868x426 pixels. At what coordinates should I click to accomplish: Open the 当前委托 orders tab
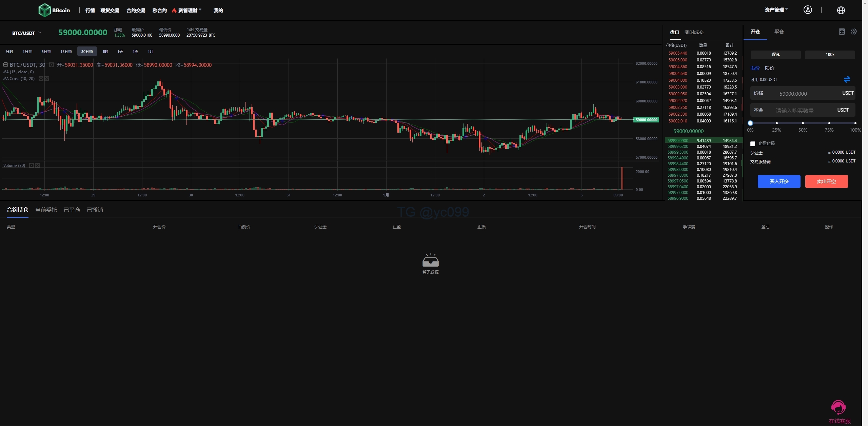point(46,210)
